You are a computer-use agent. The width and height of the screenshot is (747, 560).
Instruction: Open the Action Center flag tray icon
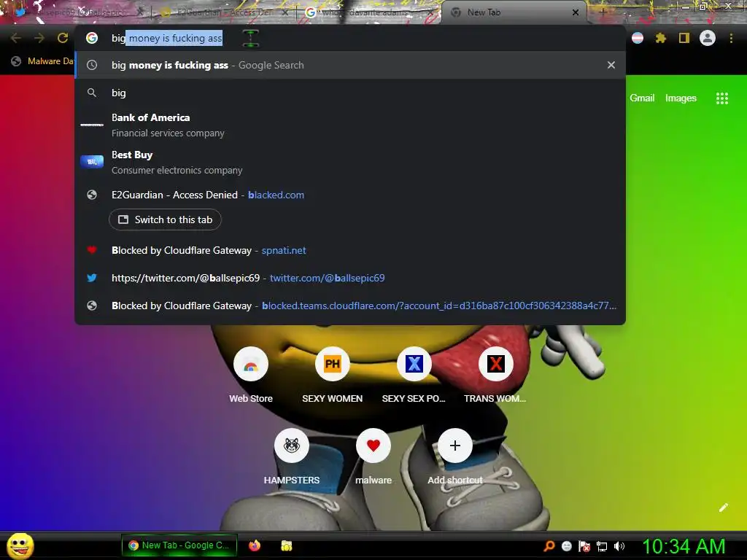(584, 546)
